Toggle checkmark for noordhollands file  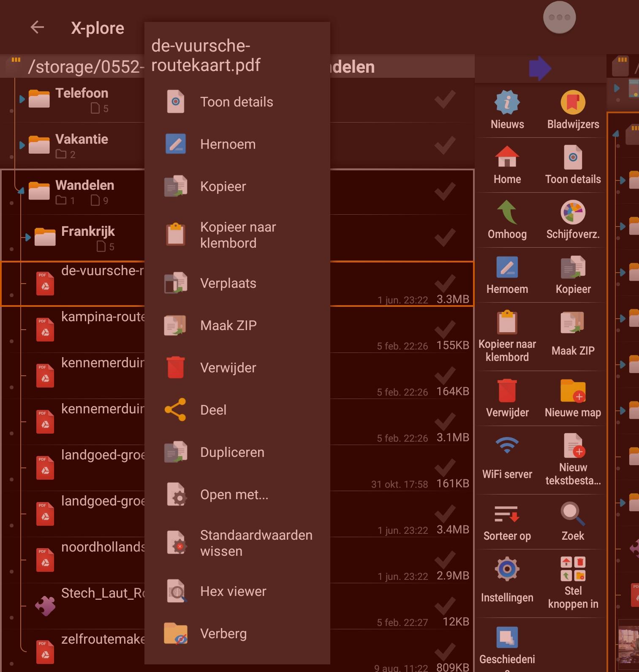(445, 560)
